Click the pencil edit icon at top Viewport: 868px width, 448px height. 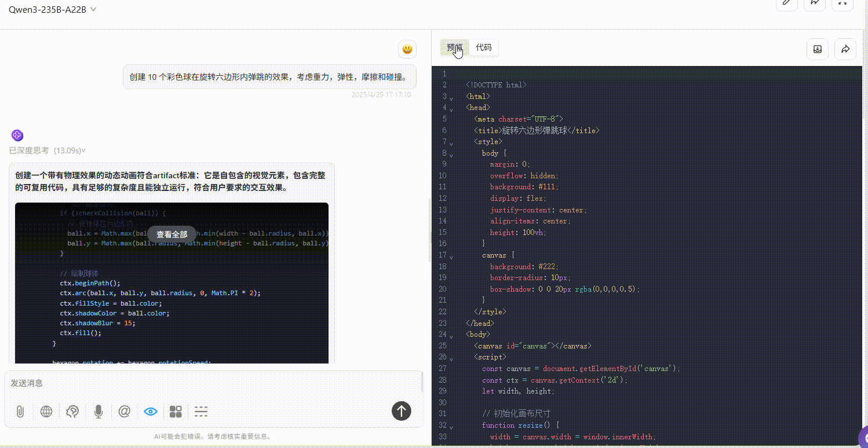787,3
